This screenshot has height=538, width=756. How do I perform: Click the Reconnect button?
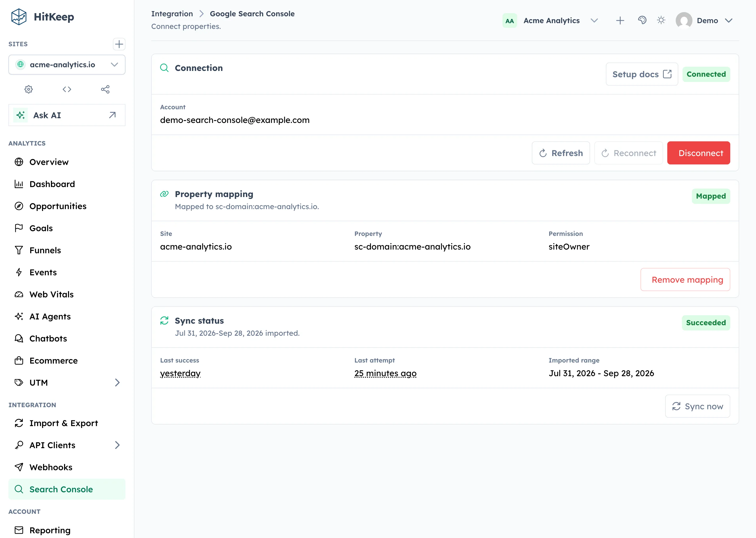click(x=628, y=153)
